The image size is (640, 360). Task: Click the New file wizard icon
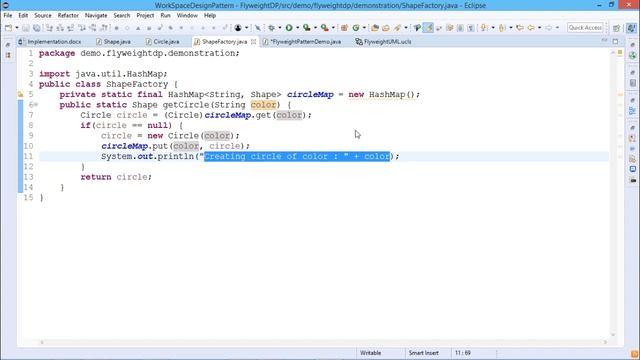[8, 28]
